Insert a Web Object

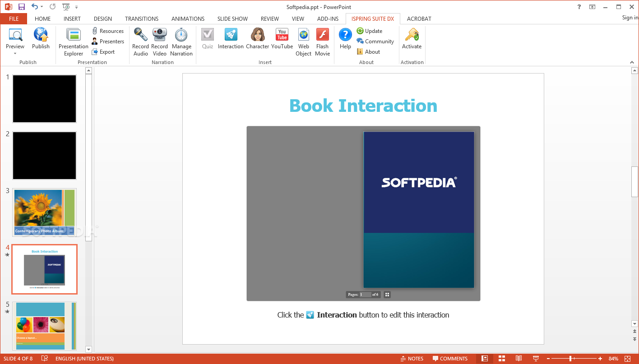point(304,42)
